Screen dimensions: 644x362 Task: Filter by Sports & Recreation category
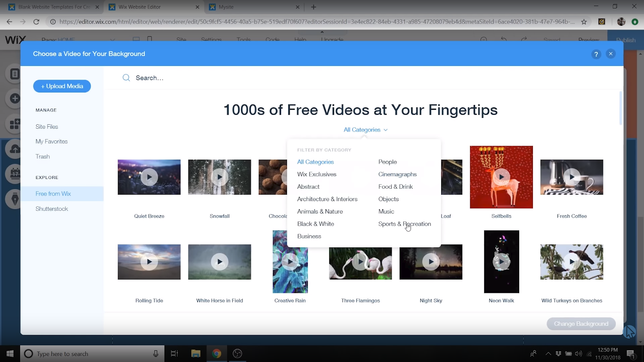click(x=405, y=224)
